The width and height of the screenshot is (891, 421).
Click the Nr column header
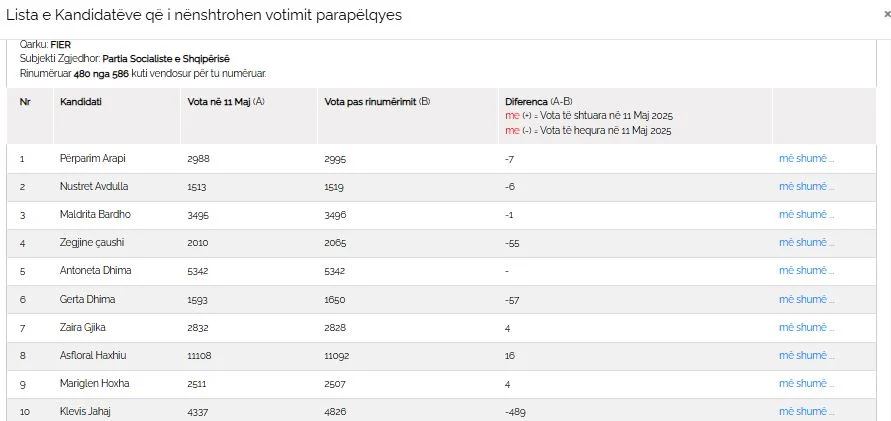[24, 102]
